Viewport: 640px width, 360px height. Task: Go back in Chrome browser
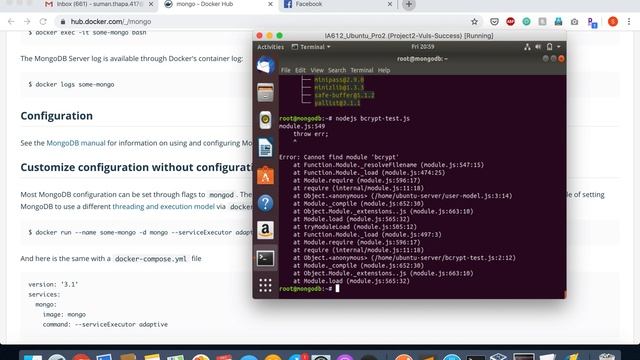(11, 21)
